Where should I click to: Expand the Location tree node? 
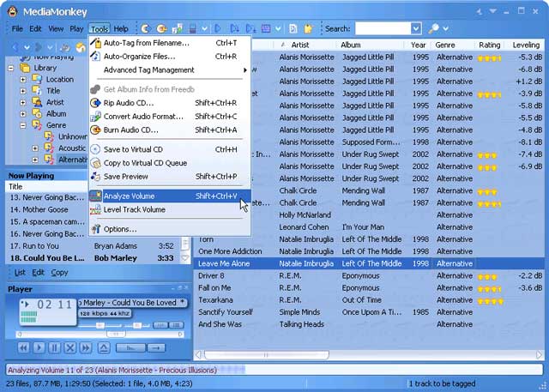[x=24, y=79]
